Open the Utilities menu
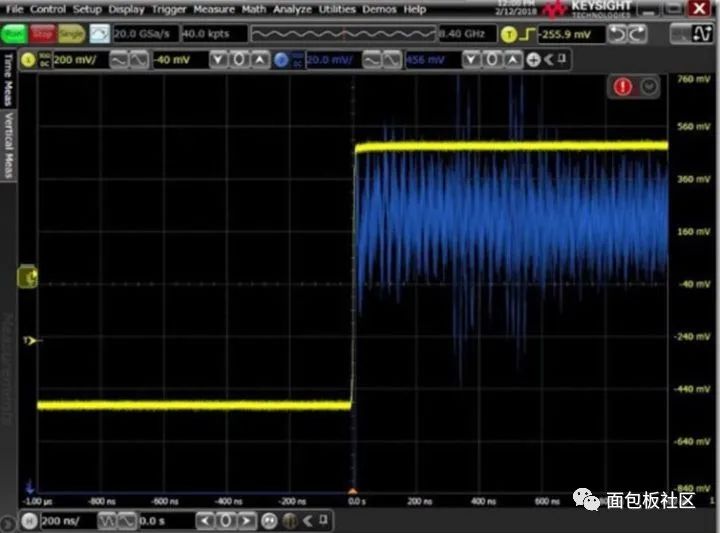The image size is (720, 533). 337,9
